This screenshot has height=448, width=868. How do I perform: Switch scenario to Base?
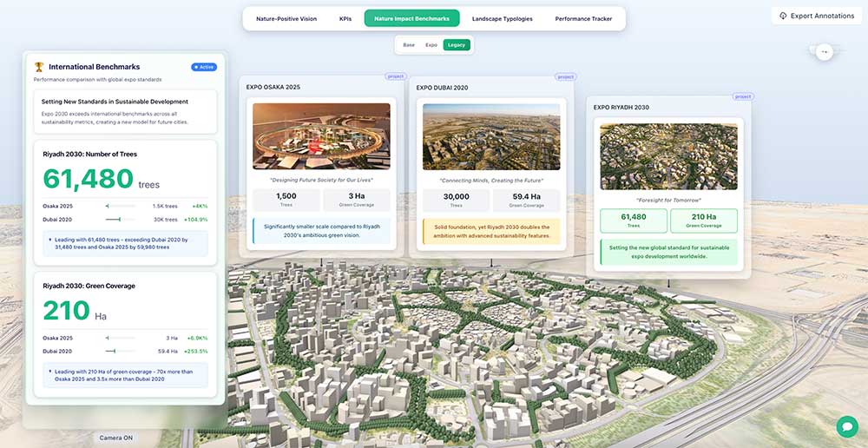pos(409,44)
